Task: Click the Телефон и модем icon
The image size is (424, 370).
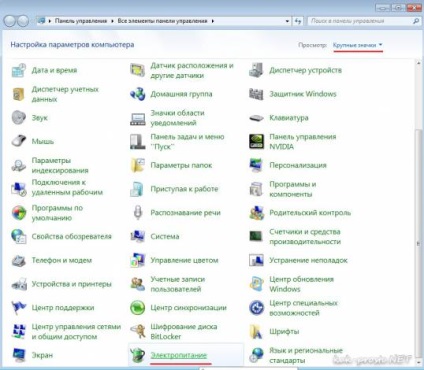Action: pyautogui.click(x=19, y=260)
